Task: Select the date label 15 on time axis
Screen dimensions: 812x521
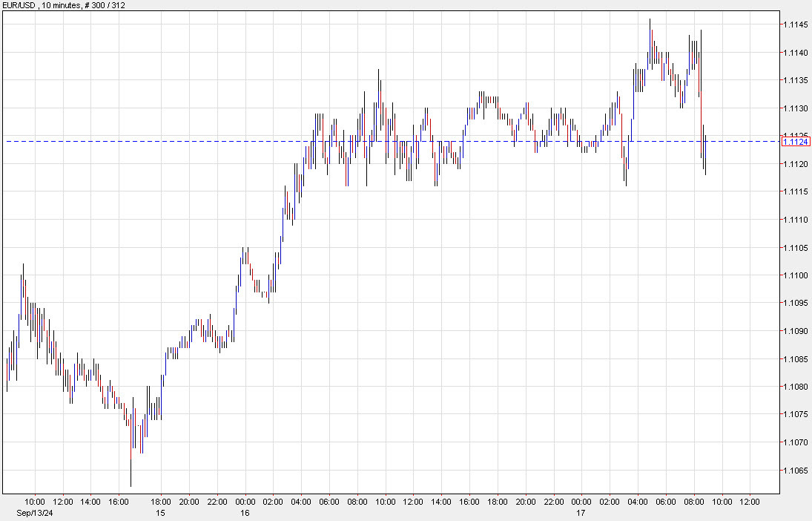Action: point(160,513)
